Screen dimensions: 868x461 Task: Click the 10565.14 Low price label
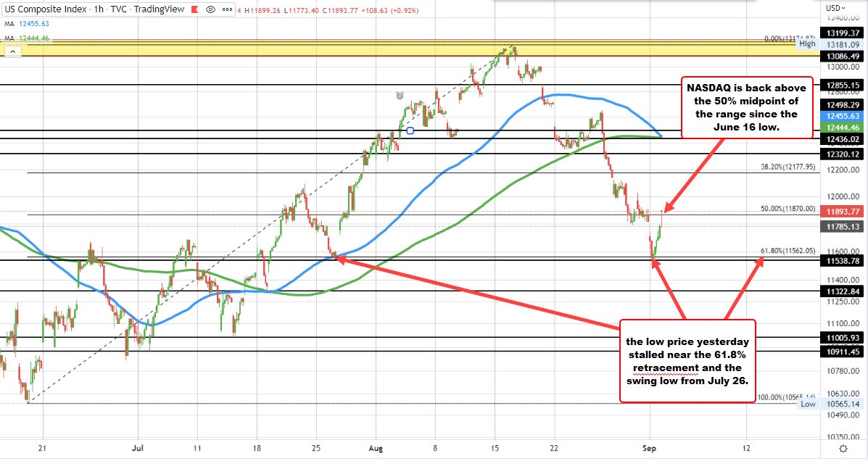[x=843, y=404]
